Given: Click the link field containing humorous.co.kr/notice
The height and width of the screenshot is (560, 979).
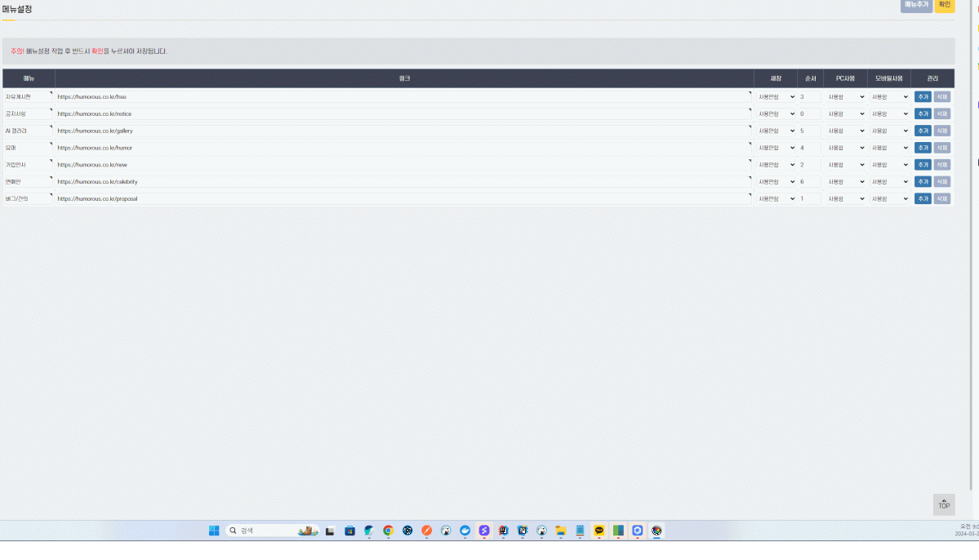Looking at the screenshot, I should click(x=404, y=113).
